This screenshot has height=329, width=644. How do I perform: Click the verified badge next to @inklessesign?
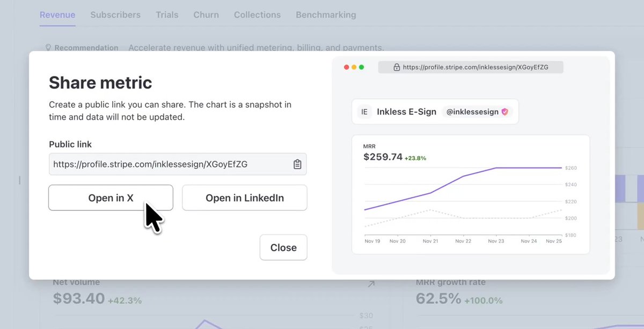tap(504, 112)
